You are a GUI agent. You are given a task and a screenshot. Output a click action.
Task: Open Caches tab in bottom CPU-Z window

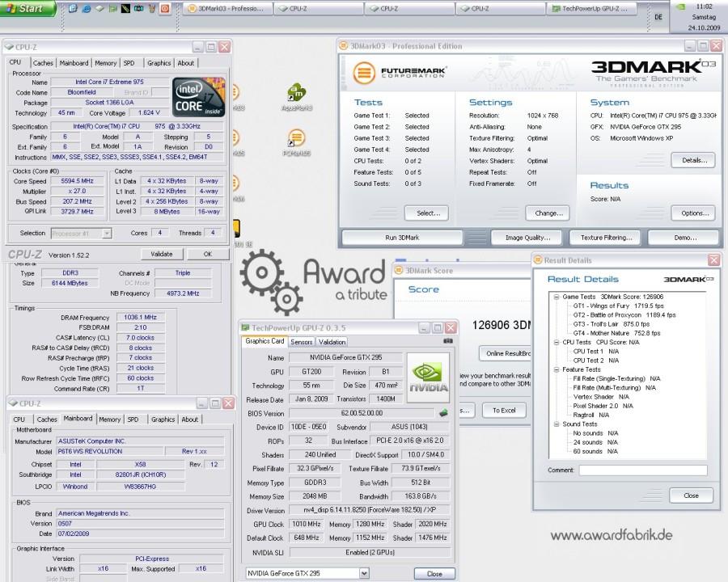47,419
